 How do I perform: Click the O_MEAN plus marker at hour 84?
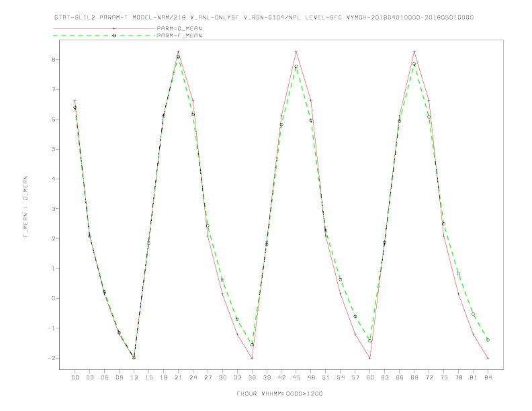point(488,358)
